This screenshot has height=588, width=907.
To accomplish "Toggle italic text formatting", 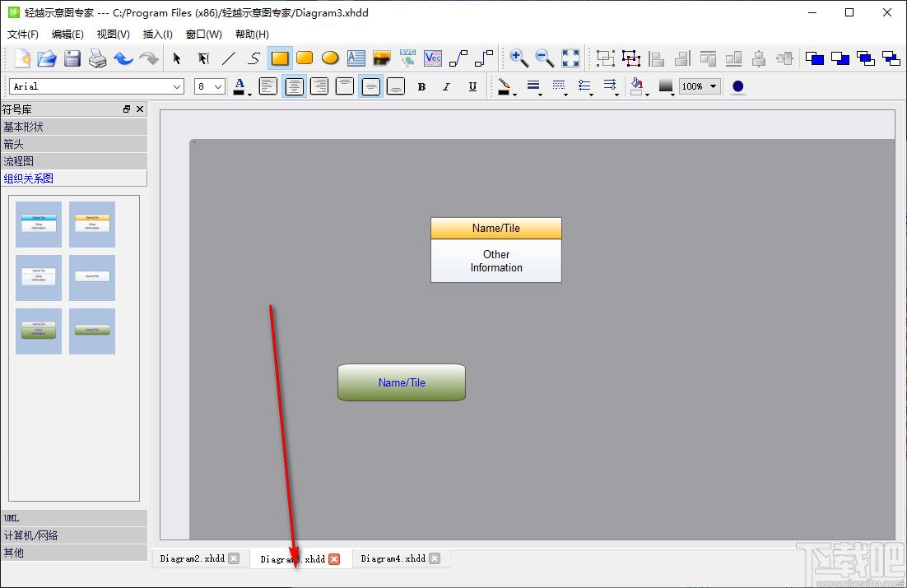I will click(447, 86).
